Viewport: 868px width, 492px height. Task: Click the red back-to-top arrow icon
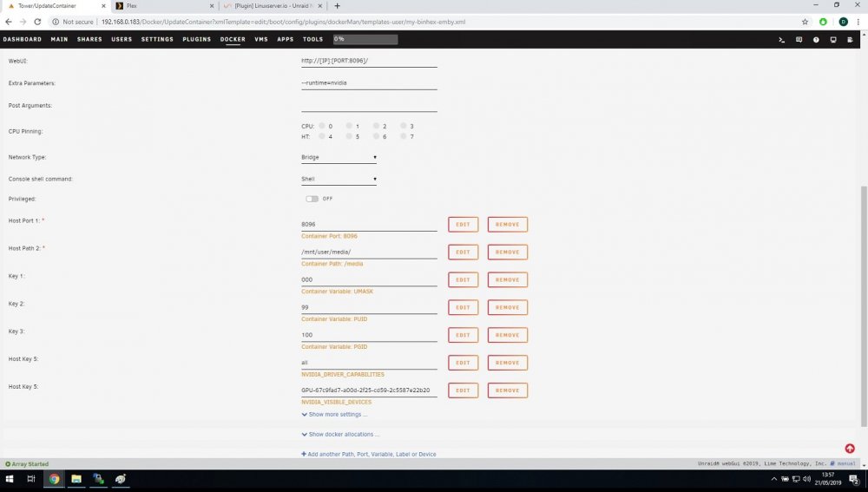coord(850,449)
